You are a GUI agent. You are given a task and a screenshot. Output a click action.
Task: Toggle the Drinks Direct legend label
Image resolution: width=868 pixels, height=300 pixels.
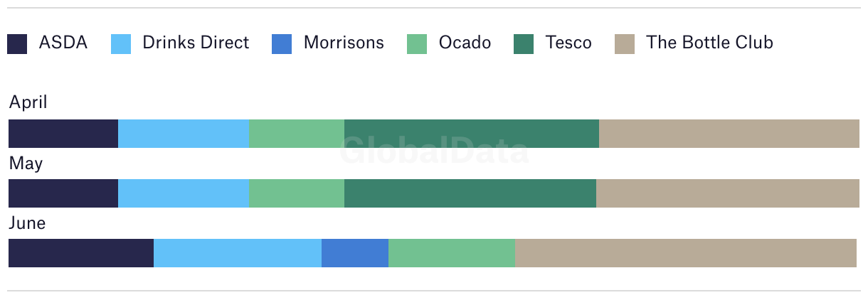point(196,43)
